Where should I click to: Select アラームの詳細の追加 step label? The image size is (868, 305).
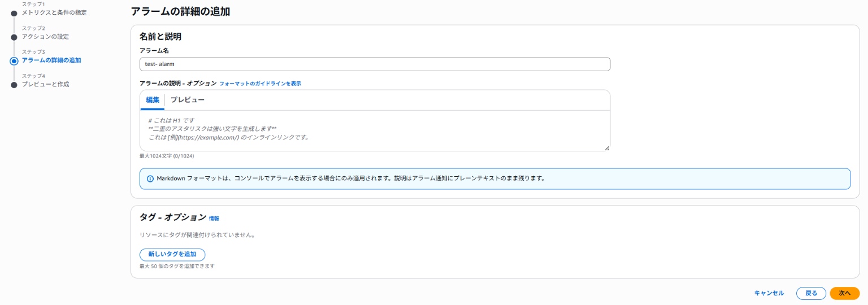51,60
